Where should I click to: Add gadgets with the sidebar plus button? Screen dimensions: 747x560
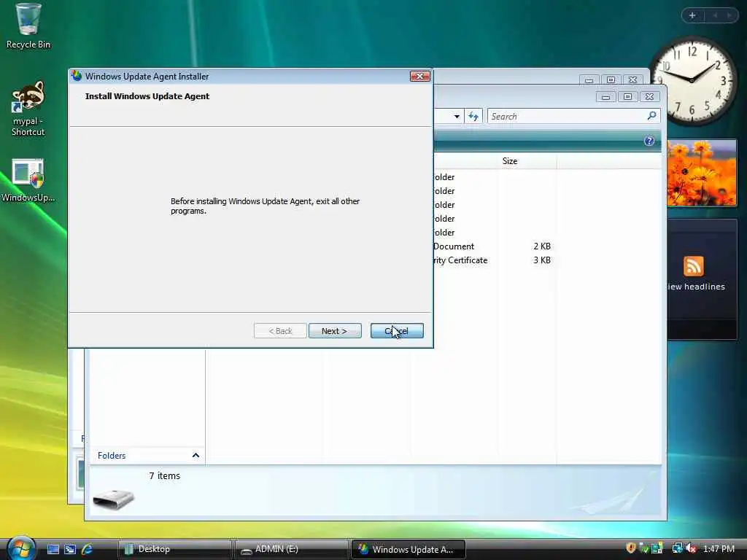(x=692, y=16)
